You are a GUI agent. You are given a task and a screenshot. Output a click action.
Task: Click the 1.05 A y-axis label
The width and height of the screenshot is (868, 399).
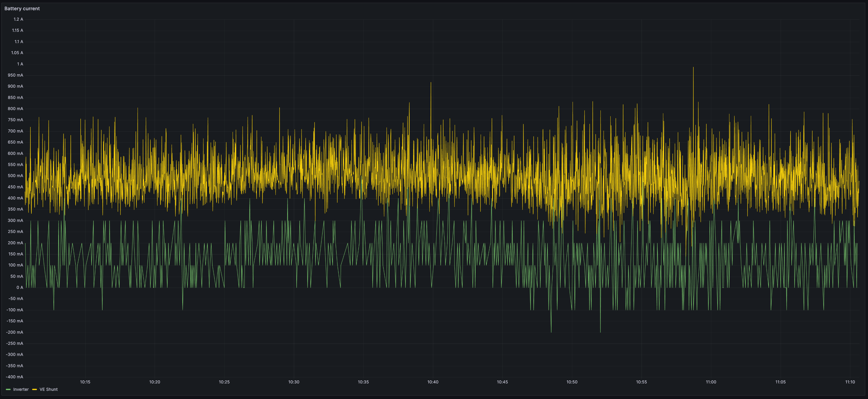(17, 53)
